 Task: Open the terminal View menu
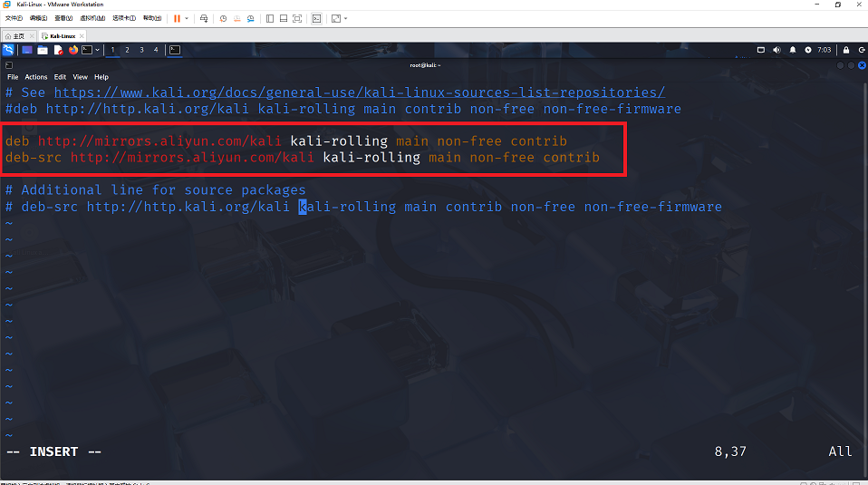click(81, 77)
